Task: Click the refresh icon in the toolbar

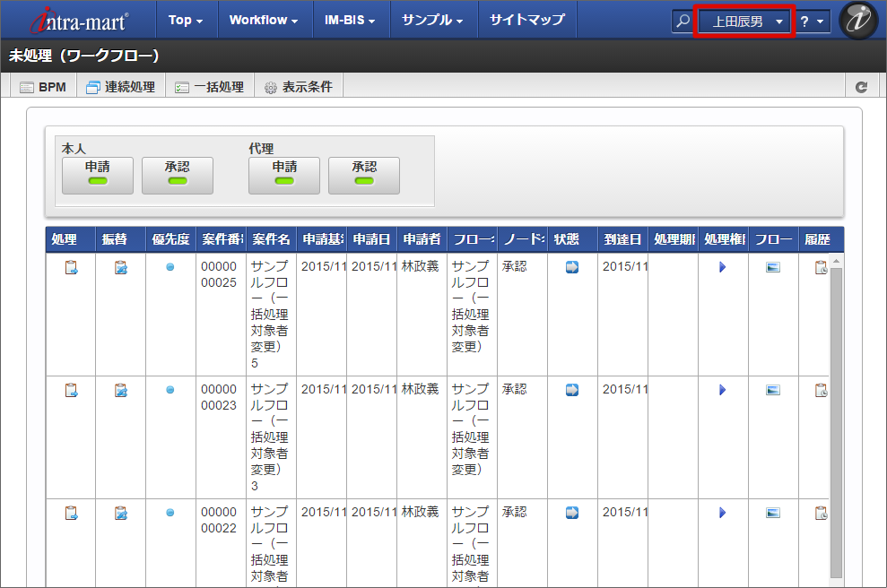Action: coord(861,87)
